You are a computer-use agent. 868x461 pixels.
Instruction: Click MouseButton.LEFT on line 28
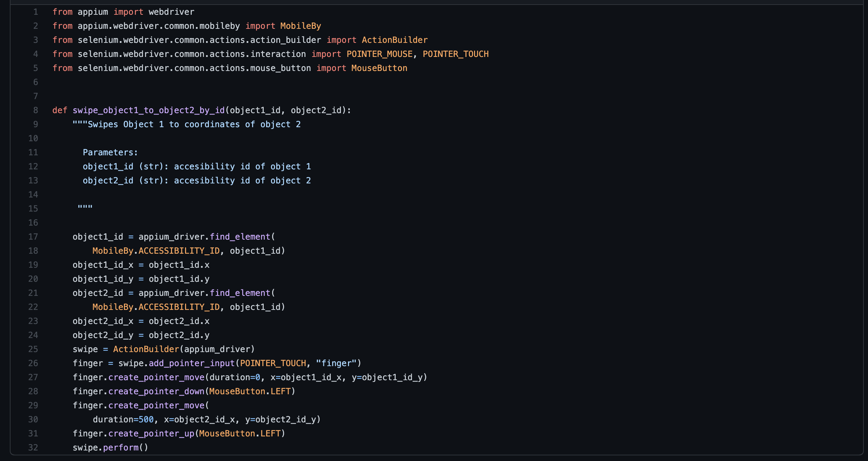click(x=251, y=391)
